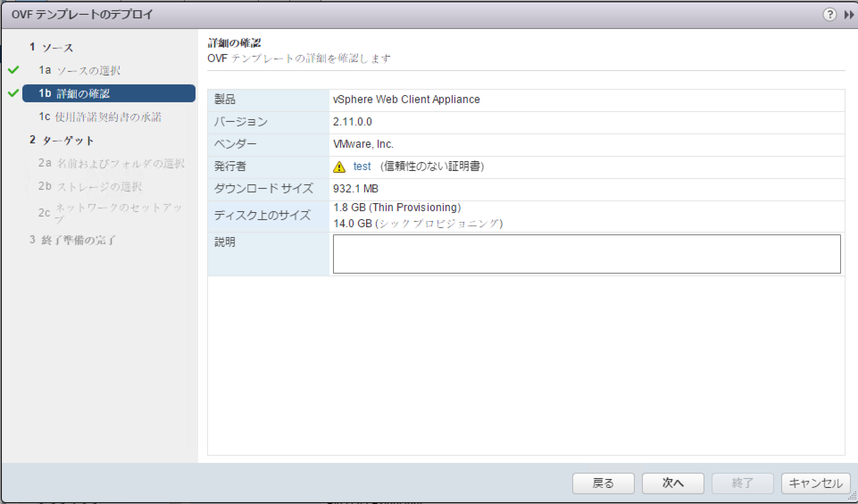Click section header 1 ソース
Viewport: 858px width, 504px height.
[x=51, y=46]
